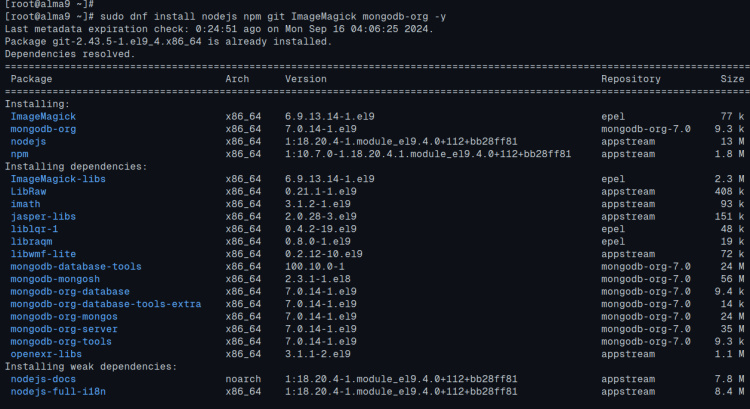Image resolution: width=750 pixels, height=409 pixels.
Task: Click the Version column header
Action: (x=306, y=78)
